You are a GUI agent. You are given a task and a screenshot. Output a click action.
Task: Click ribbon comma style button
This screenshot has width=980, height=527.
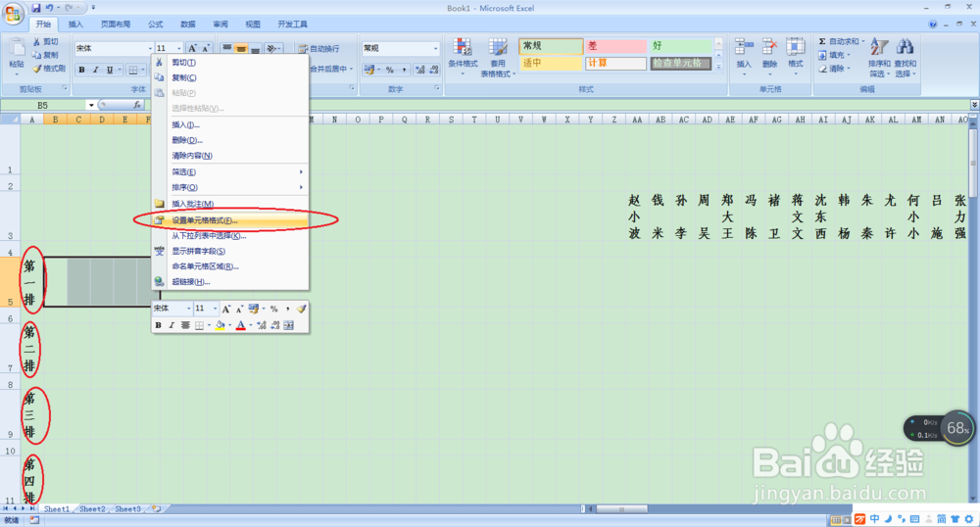405,70
